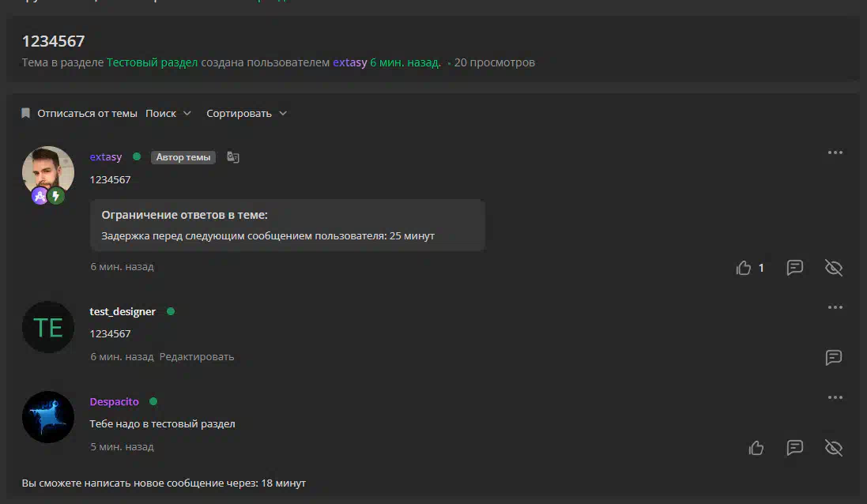Hide Despacito's post with the crossed-eye icon

833,448
